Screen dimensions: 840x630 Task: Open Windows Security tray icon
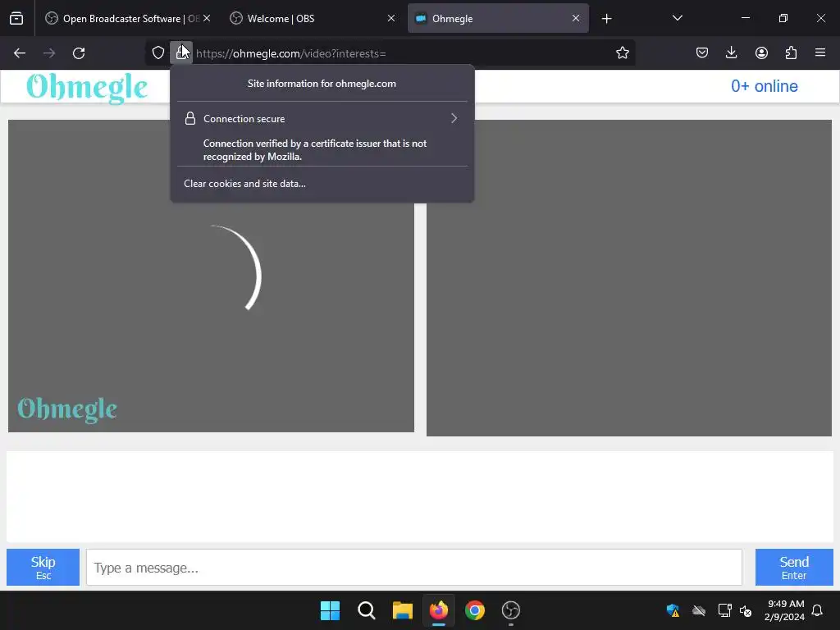pyautogui.click(x=673, y=610)
